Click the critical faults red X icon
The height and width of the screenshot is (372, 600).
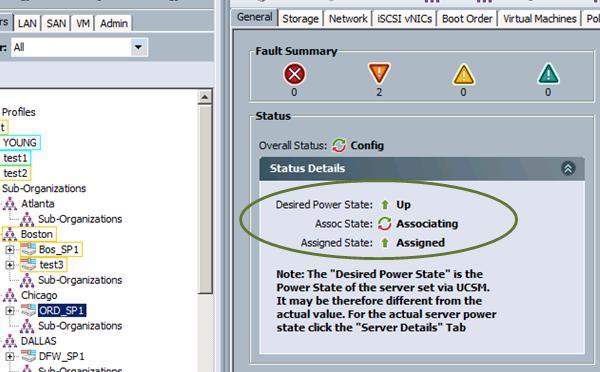[x=294, y=74]
